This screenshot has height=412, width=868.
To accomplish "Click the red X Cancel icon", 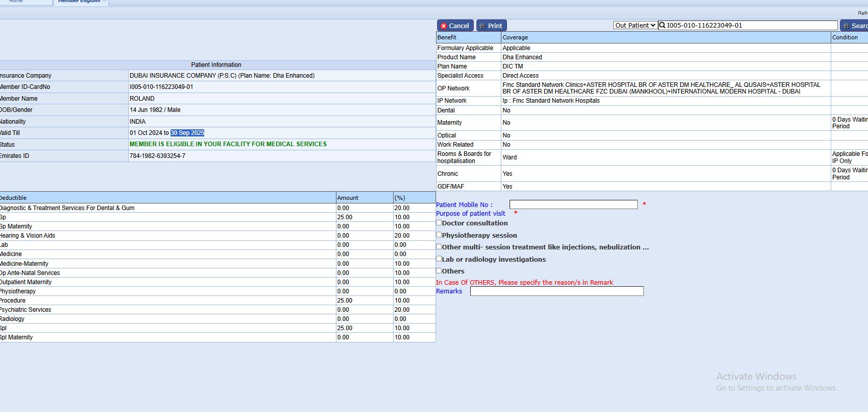I will coord(444,26).
